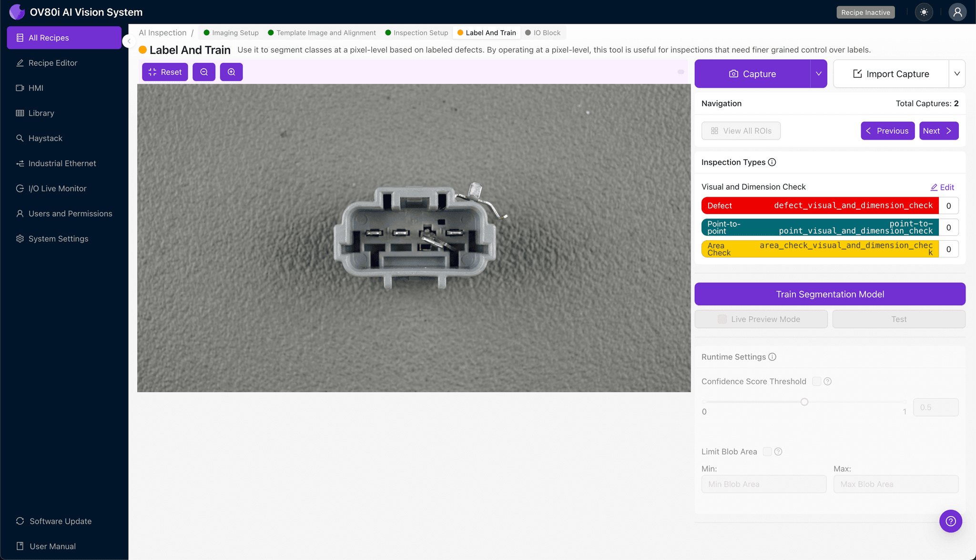The width and height of the screenshot is (976, 560).
Task: Click the zoom in magnifier icon
Action: (231, 72)
